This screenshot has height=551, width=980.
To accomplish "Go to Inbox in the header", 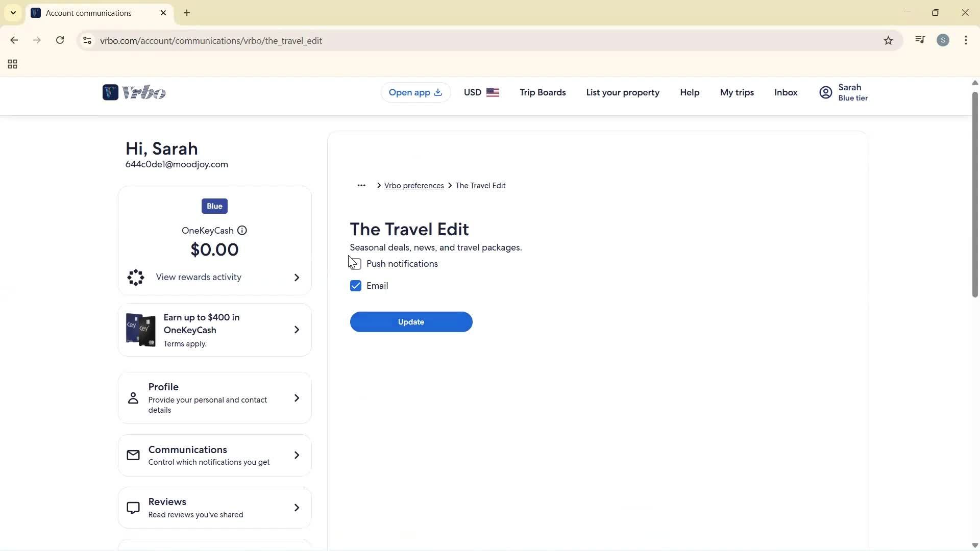I will 786,92.
